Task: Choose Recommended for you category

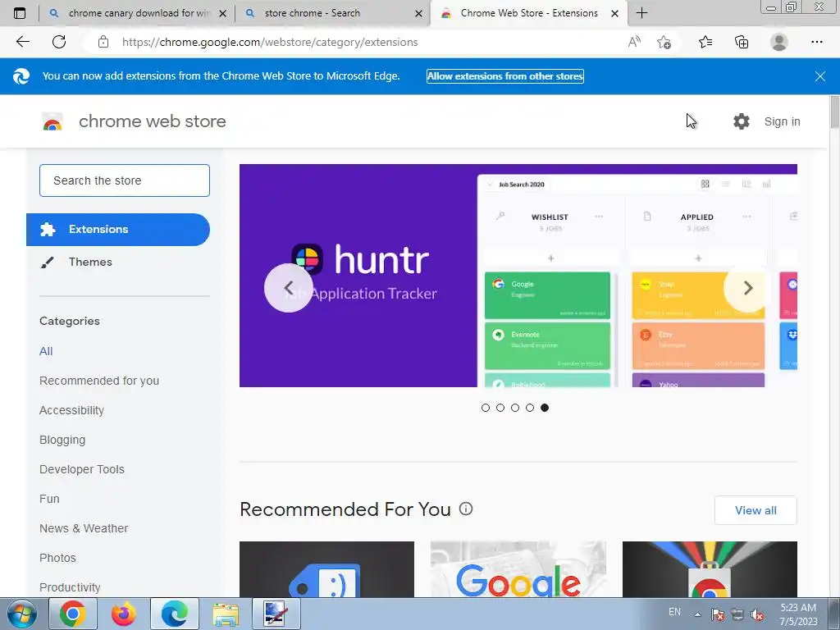Action: [x=99, y=381]
